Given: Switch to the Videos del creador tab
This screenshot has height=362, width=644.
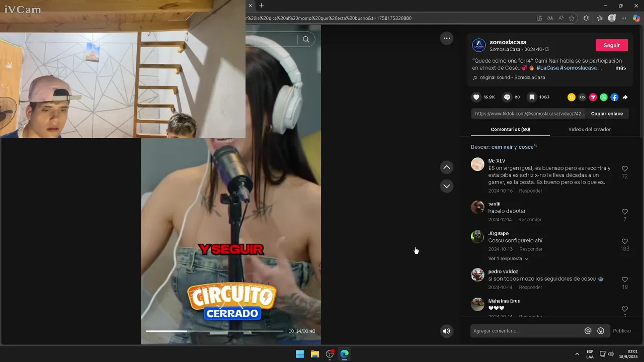Looking at the screenshot, I should pos(589,129).
